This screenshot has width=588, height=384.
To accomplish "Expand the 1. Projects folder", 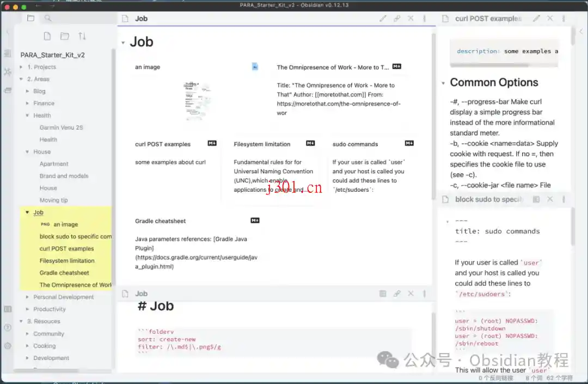I will (x=21, y=67).
